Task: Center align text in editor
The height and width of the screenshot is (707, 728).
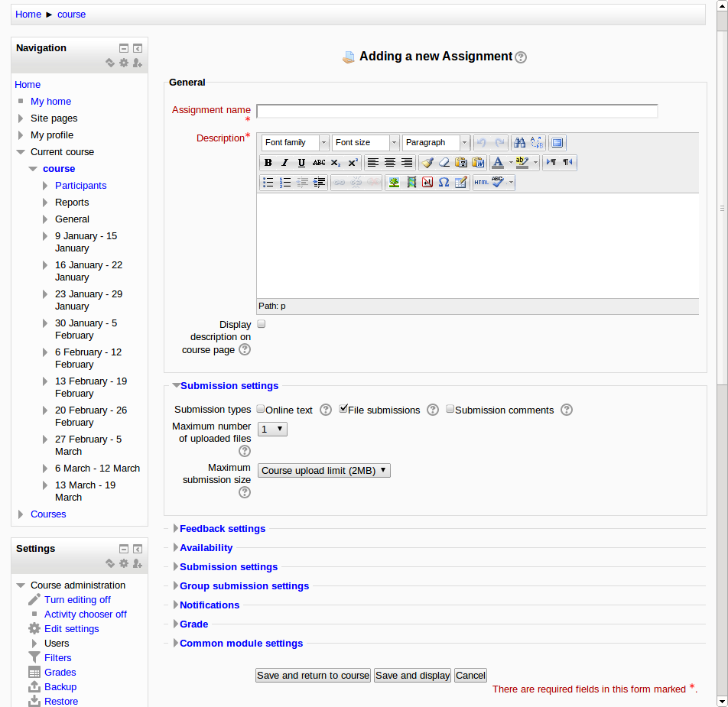Action: pos(389,162)
